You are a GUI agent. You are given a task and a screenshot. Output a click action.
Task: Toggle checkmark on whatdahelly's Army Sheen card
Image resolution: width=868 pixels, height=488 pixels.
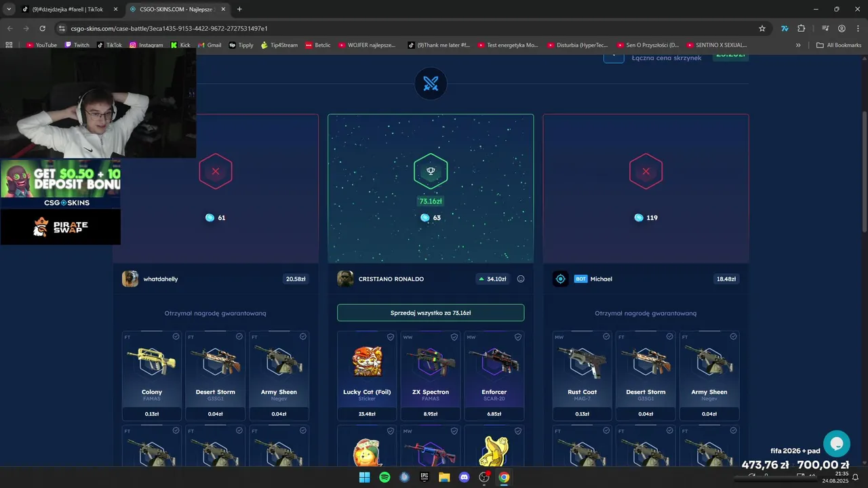tap(302, 336)
